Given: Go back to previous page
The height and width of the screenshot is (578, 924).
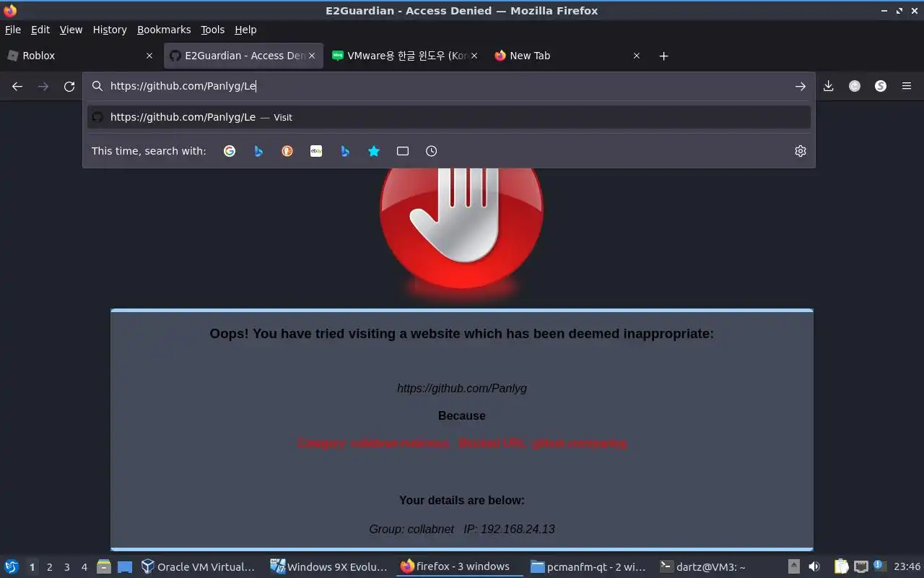Looking at the screenshot, I should pyautogui.click(x=17, y=86).
